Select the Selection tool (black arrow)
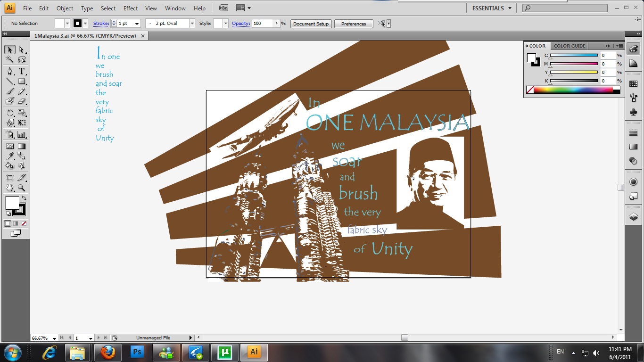The height and width of the screenshot is (362, 644). tap(10, 50)
